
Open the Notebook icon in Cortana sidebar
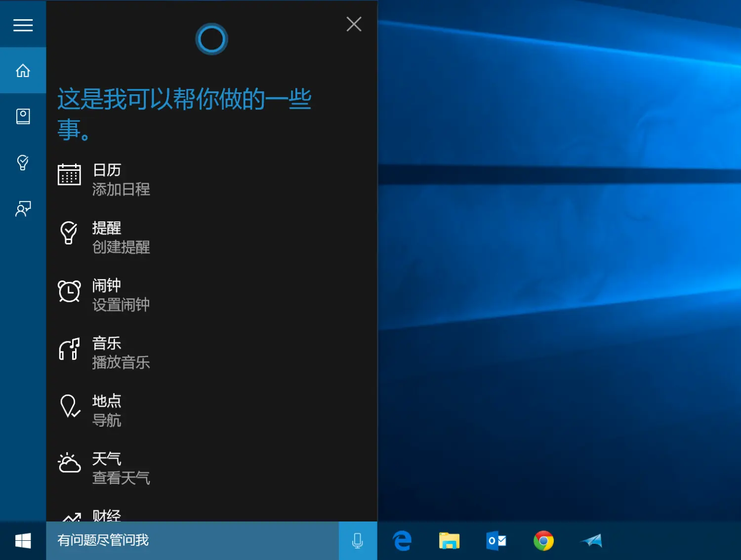(23, 117)
